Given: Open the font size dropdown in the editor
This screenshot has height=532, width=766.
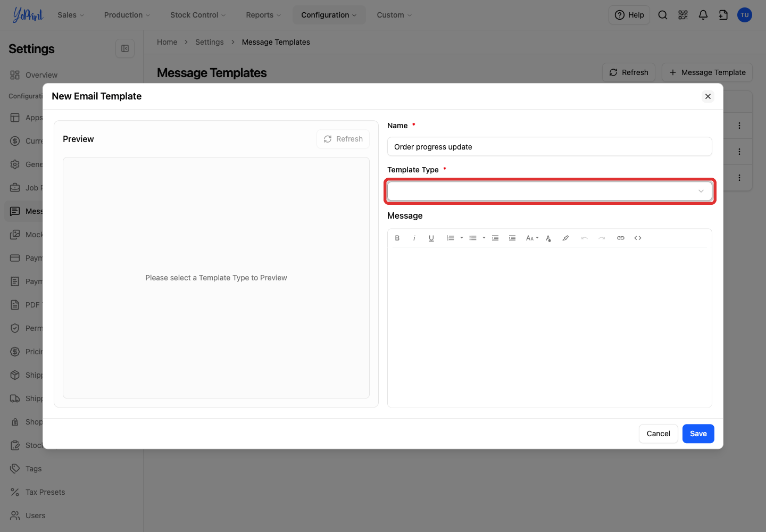Looking at the screenshot, I should pos(532,238).
